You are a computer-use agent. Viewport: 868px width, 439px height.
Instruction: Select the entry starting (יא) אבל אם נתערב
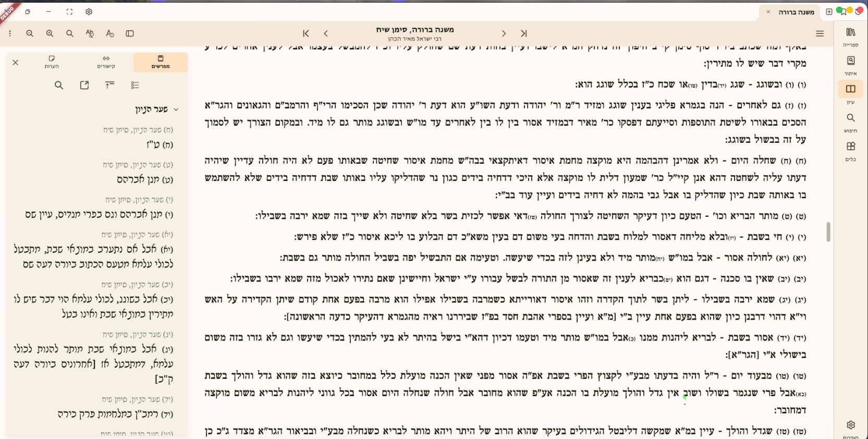click(x=94, y=257)
